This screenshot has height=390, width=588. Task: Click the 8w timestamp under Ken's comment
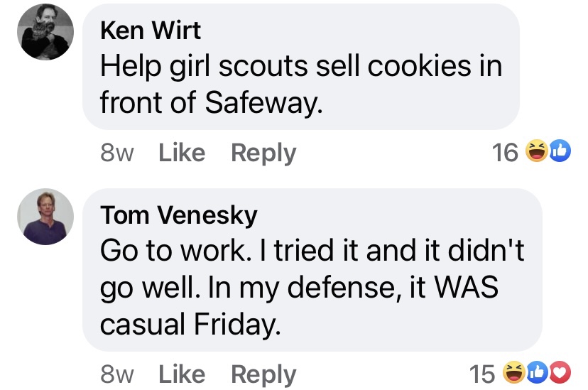tap(117, 153)
